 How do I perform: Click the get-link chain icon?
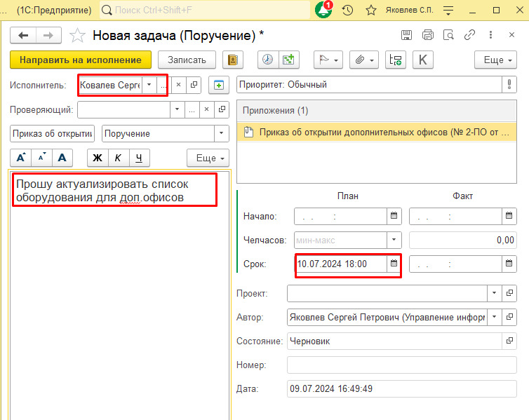(469, 35)
